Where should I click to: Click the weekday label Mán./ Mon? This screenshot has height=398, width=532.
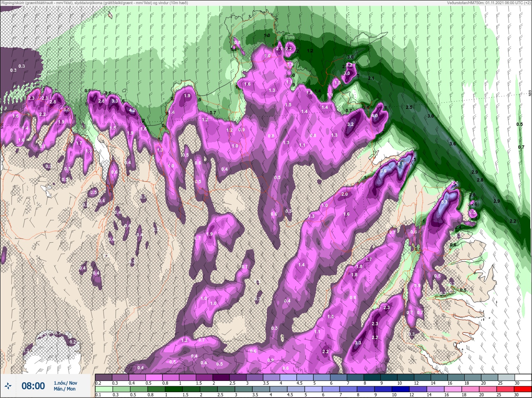(64, 389)
